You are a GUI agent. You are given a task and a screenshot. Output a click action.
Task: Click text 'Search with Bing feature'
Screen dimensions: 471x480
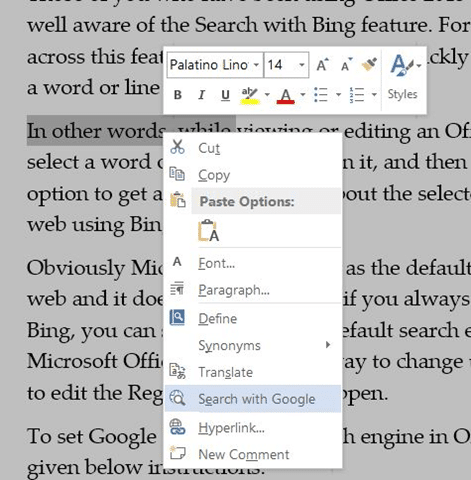point(311,26)
